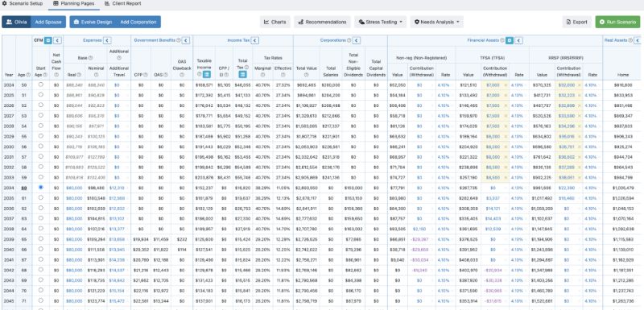
Task: Show help icon under Total Value
Action: click(x=306, y=75)
